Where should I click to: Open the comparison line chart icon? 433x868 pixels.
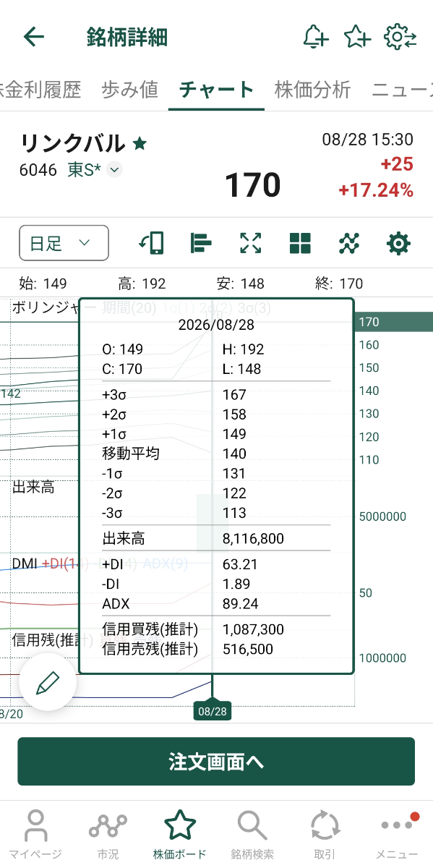pos(348,243)
